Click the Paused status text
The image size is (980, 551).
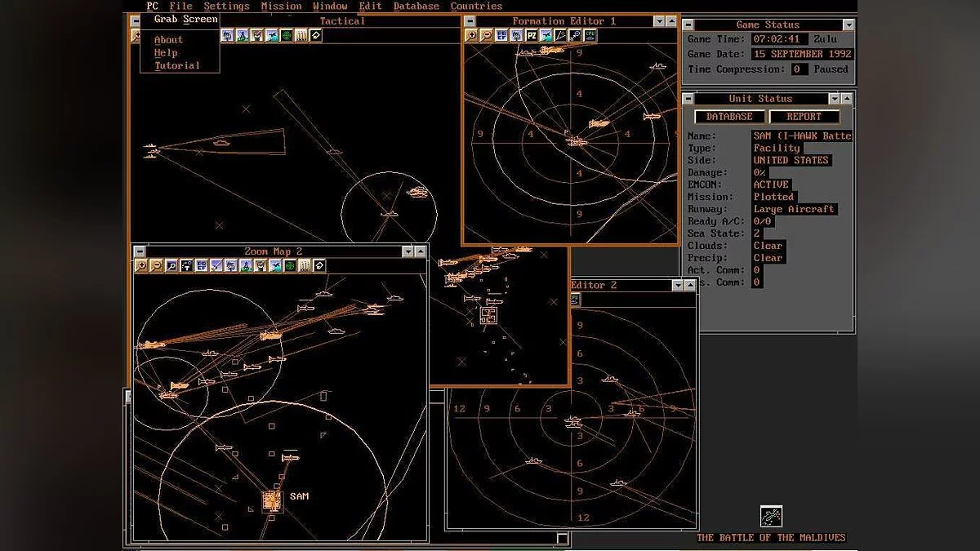pyautogui.click(x=831, y=69)
